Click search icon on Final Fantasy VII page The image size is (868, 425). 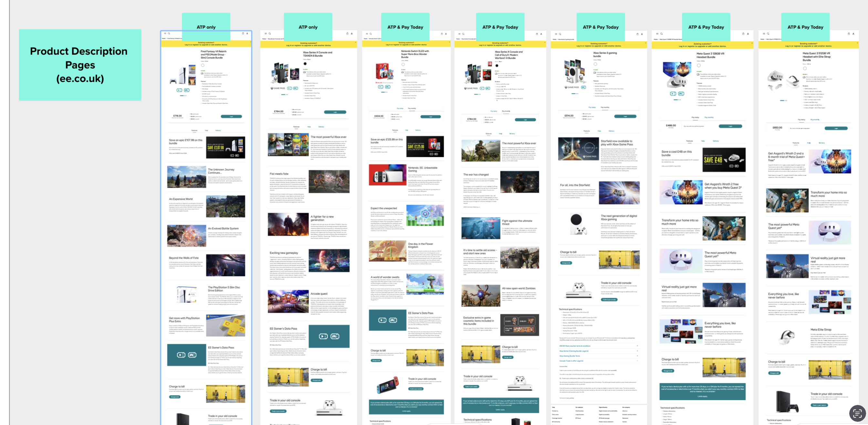pos(169,33)
